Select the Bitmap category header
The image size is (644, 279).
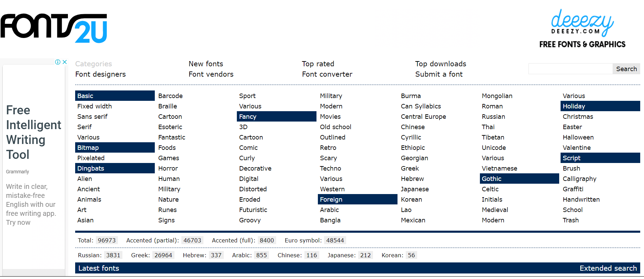pos(115,147)
